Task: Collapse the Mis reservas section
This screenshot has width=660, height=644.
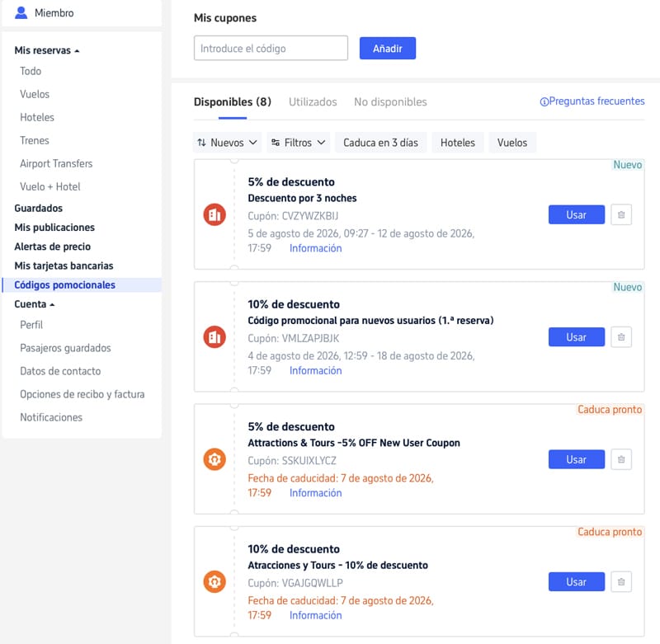Action: (x=47, y=50)
